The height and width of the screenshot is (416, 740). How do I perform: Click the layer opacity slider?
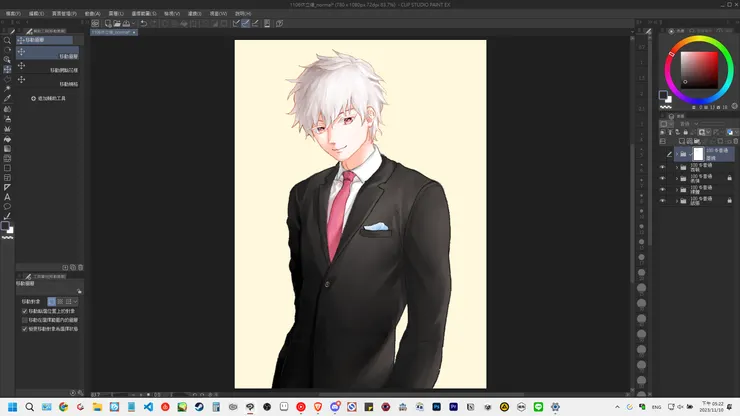(x=714, y=124)
